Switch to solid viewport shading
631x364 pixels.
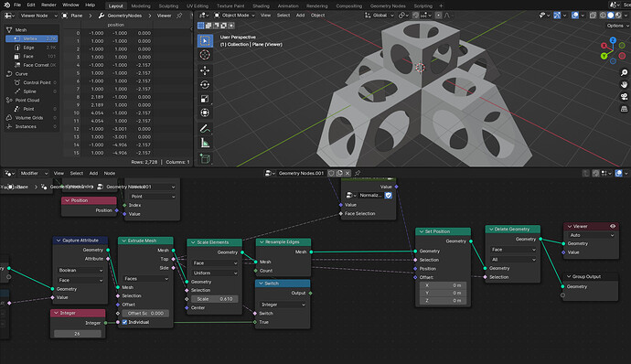coord(611,16)
